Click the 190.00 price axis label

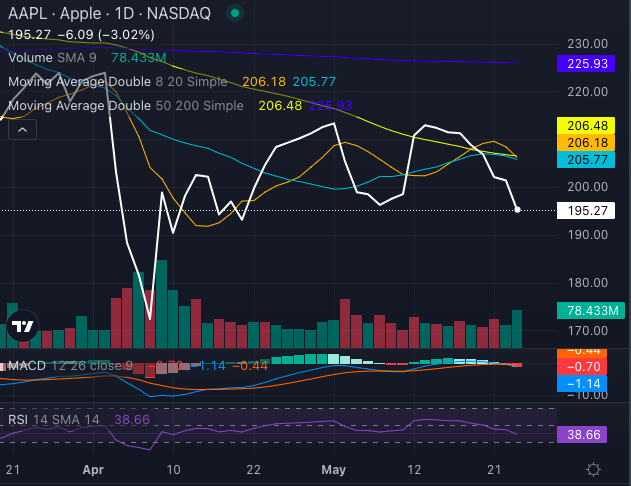[588, 235]
